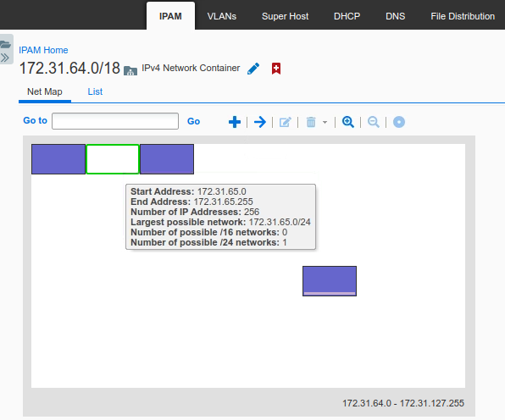Follow the IPAM Home link
505x420 pixels.
[x=43, y=50]
